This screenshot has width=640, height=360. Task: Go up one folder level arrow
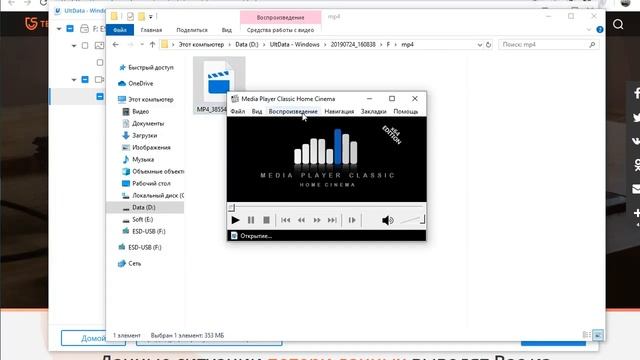pos(152,44)
